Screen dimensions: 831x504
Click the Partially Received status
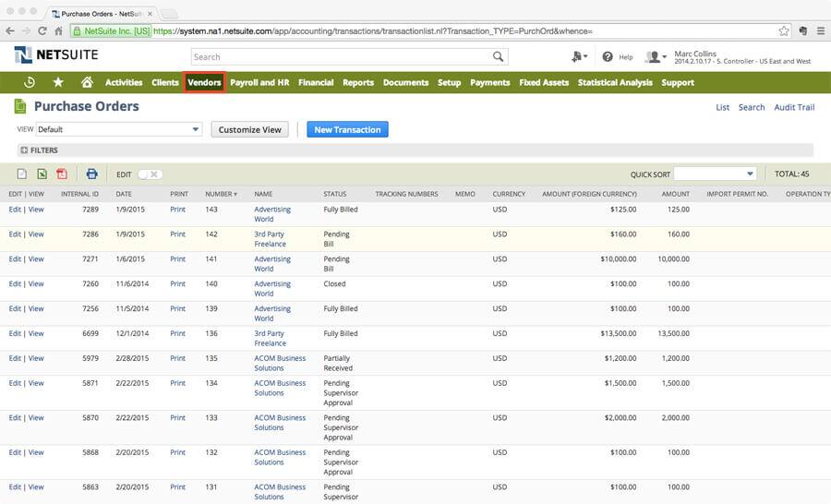338,363
